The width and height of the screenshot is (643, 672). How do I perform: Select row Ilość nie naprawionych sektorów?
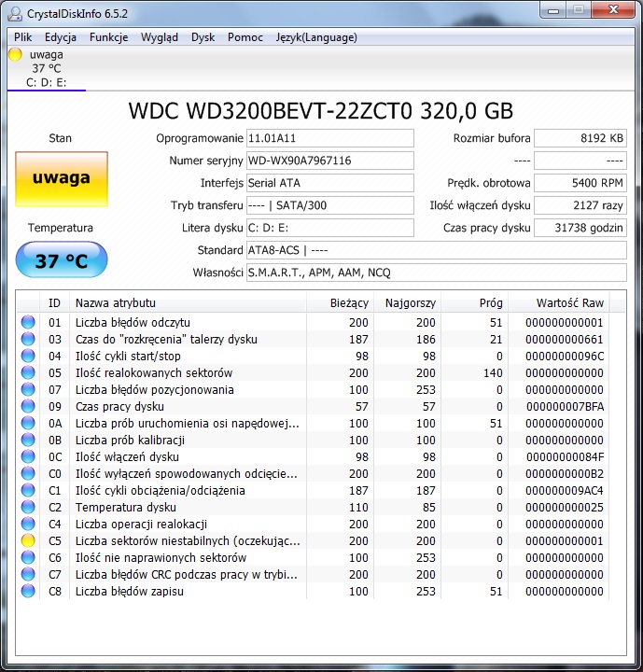(313, 557)
